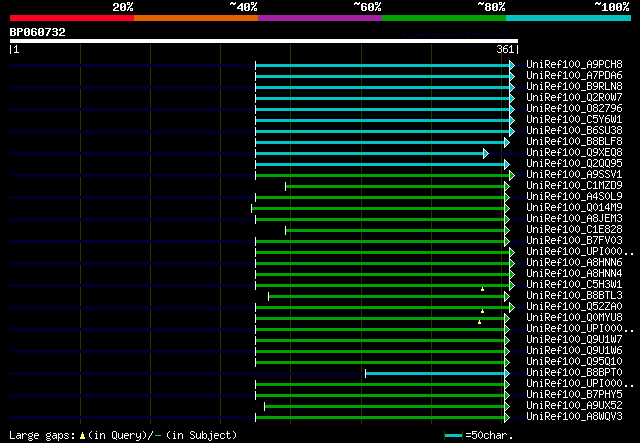Select the UniRef100_A4S0L9 label
This screenshot has height=443, width=640.
tap(574, 196)
